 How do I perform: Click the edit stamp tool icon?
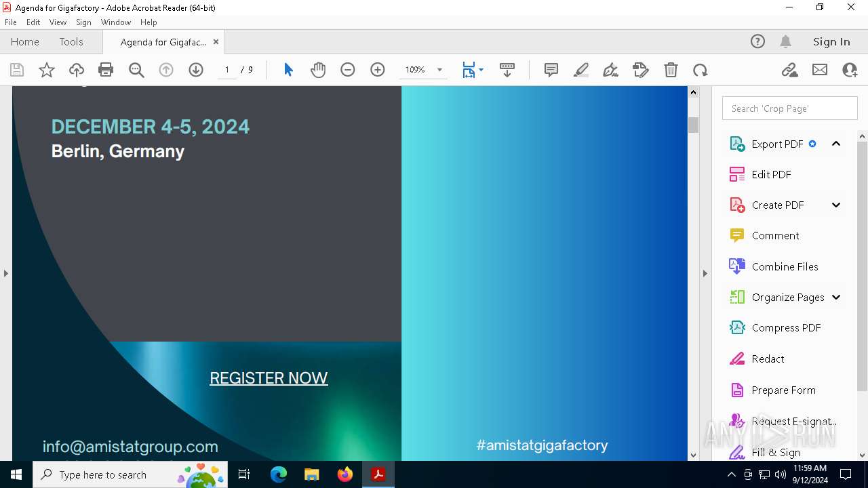coord(640,70)
